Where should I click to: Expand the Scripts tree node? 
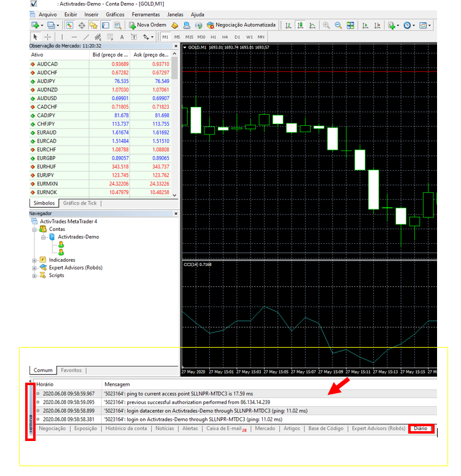click(x=34, y=276)
